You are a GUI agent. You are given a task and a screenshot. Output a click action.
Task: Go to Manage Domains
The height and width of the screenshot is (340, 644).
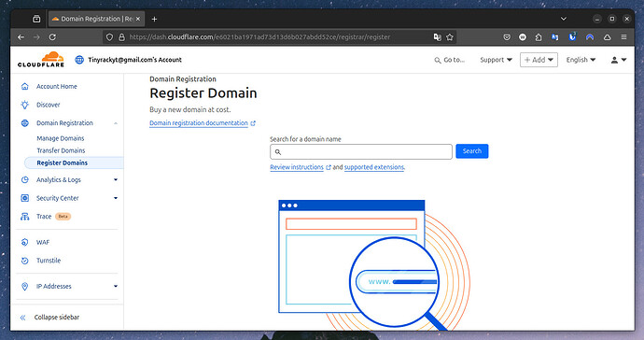point(61,138)
